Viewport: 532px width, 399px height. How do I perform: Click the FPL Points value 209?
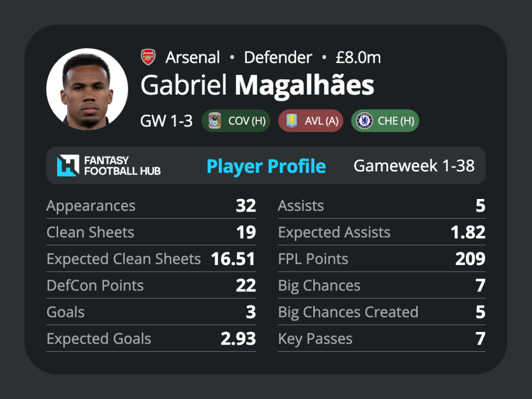(470, 259)
